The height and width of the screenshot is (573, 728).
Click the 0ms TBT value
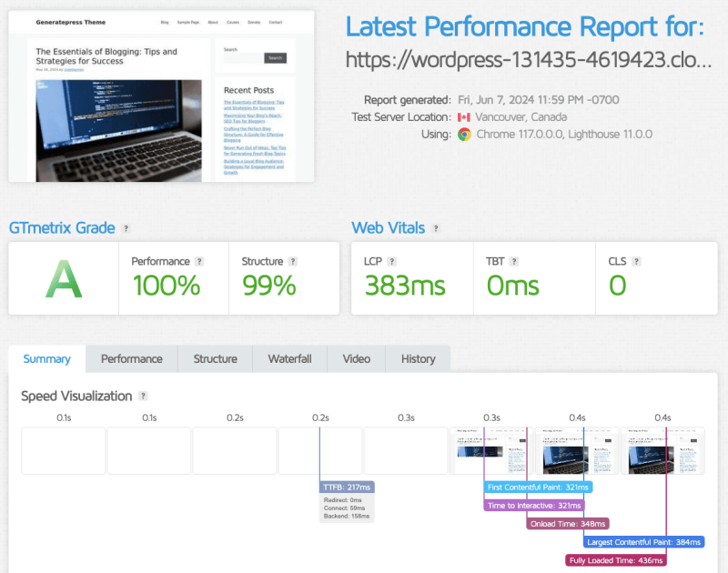click(x=512, y=286)
